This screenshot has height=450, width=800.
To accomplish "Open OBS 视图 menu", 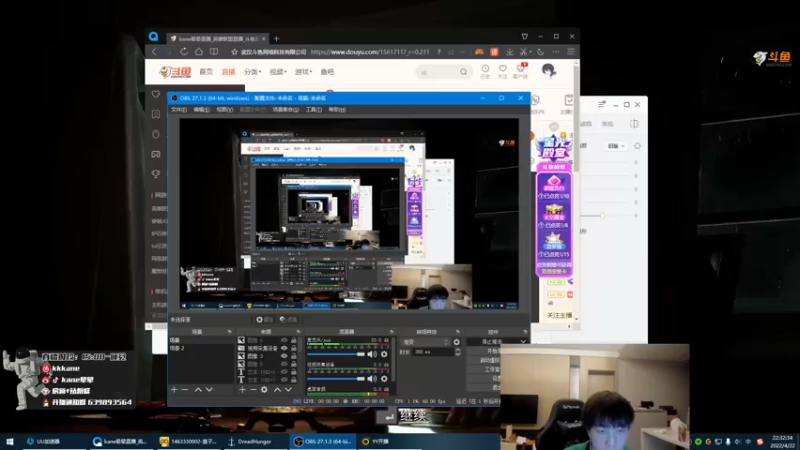I will 224,109.
